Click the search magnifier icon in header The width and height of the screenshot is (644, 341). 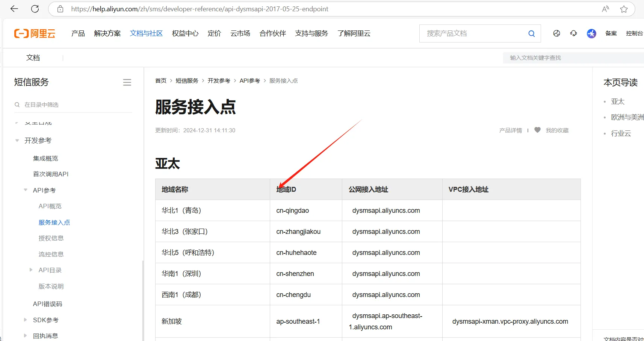(x=531, y=33)
